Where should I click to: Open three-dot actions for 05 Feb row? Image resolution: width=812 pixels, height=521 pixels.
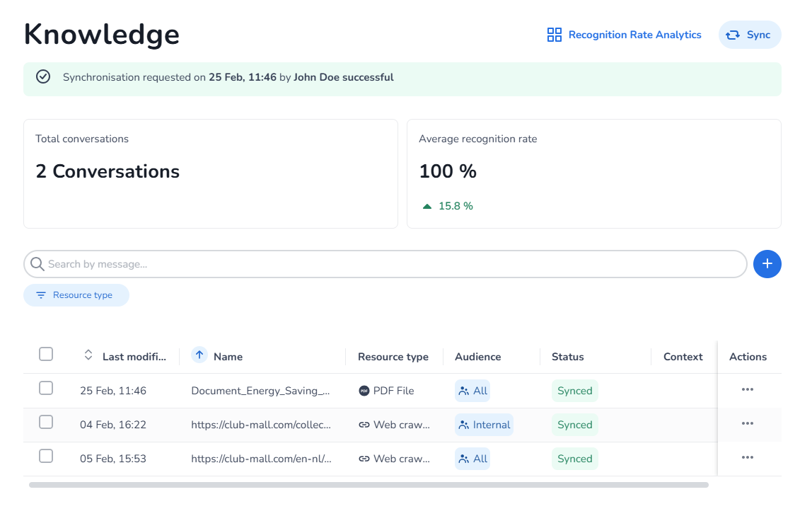748,458
